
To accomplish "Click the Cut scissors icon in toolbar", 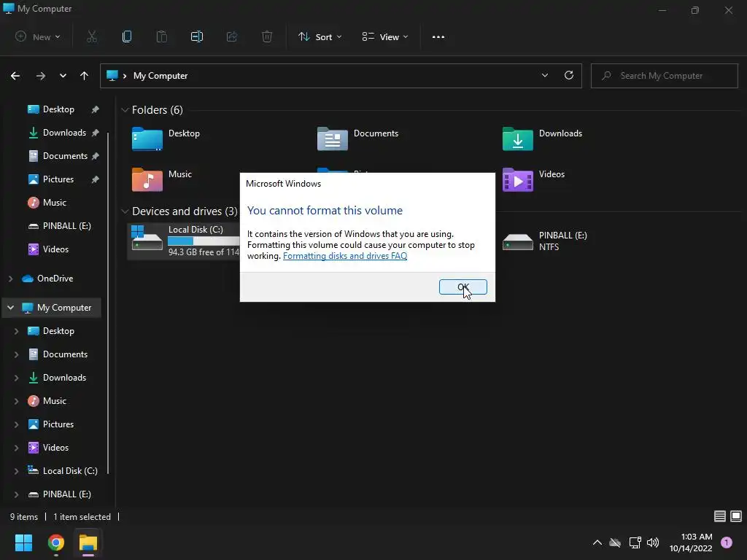I will tap(92, 36).
